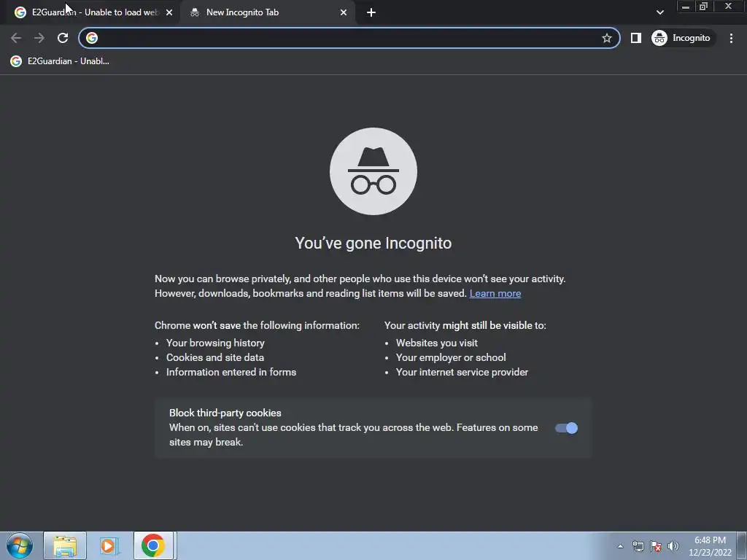
Task: Click the 'Cookies and site data' text
Action: tap(215, 357)
